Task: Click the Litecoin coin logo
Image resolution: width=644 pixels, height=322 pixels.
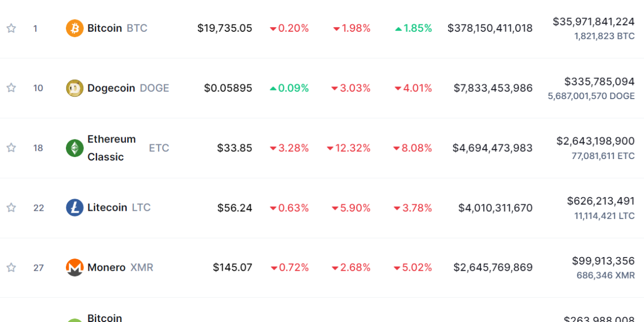Action: (x=74, y=207)
